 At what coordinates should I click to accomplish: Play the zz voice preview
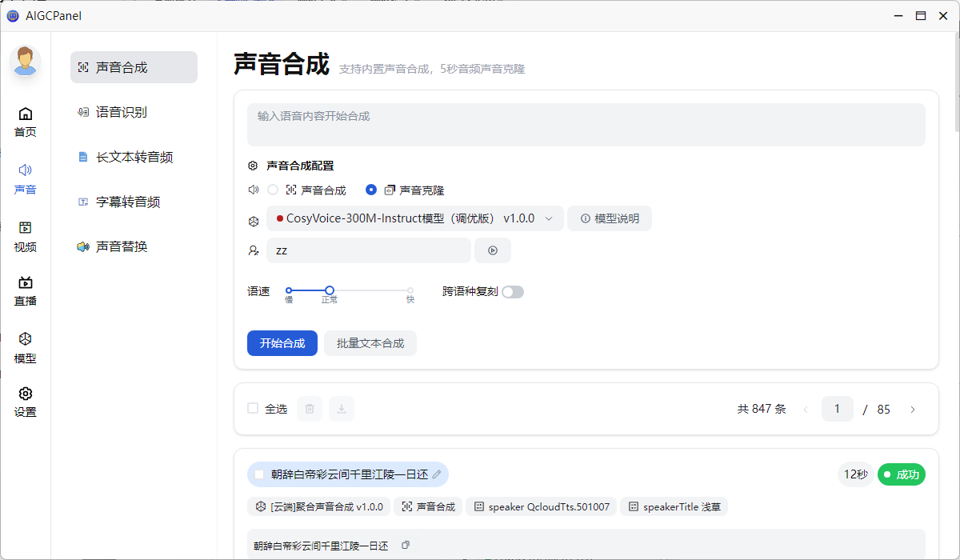[x=493, y=250]
